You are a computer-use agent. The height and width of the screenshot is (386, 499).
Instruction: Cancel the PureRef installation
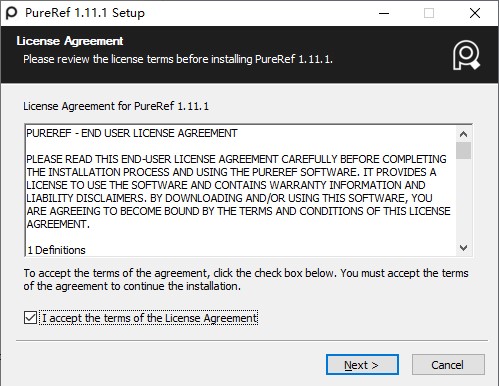(x=448, y=365)
